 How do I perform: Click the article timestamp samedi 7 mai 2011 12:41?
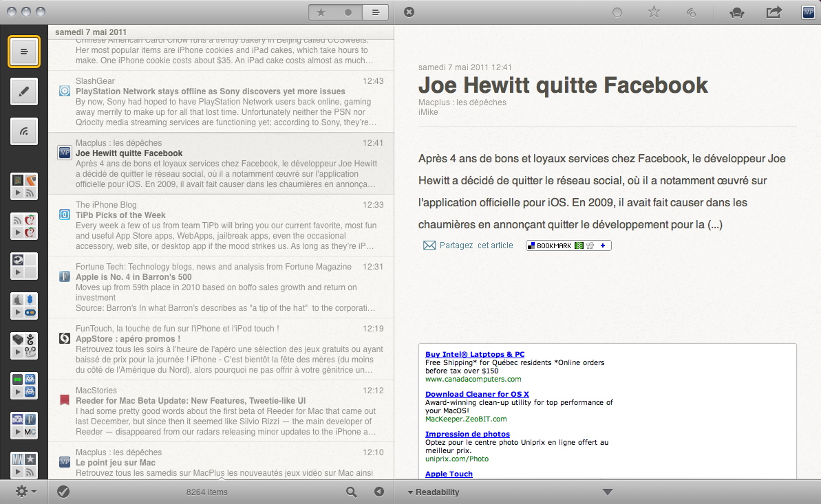[x=465, y=67]
